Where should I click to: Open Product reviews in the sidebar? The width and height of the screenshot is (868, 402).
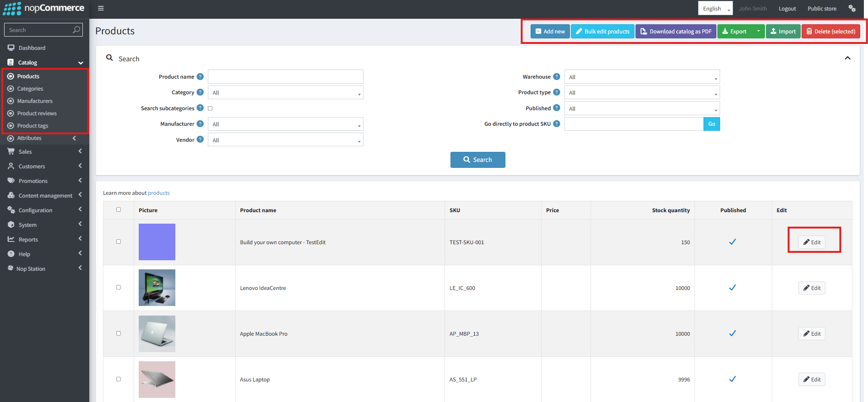click(x=37, y=113)
